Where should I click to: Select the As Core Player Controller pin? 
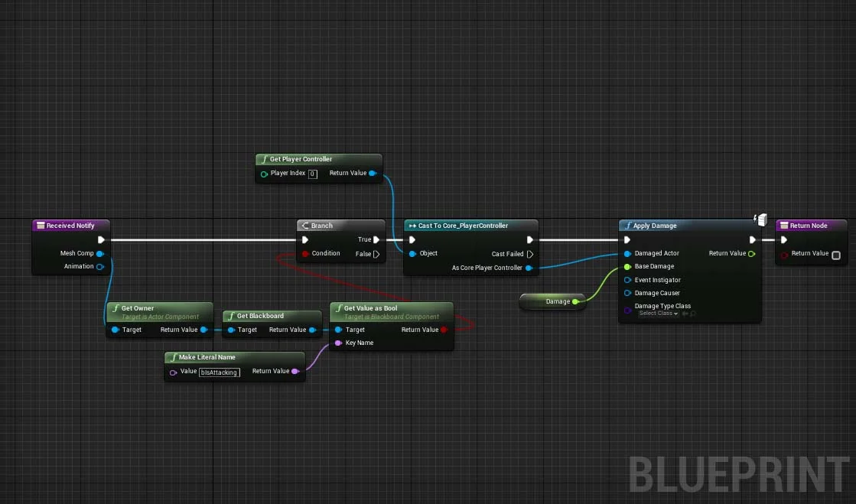click(529, 268)
